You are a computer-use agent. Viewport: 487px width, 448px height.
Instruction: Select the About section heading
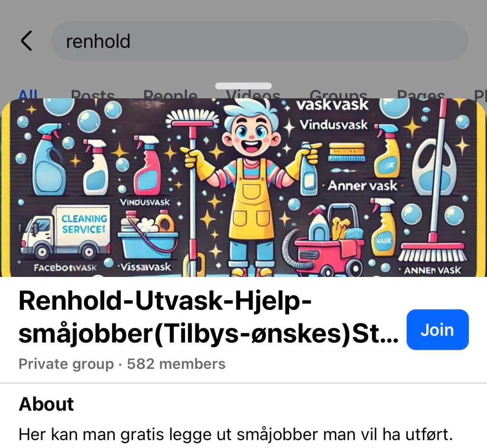point(46,404)
